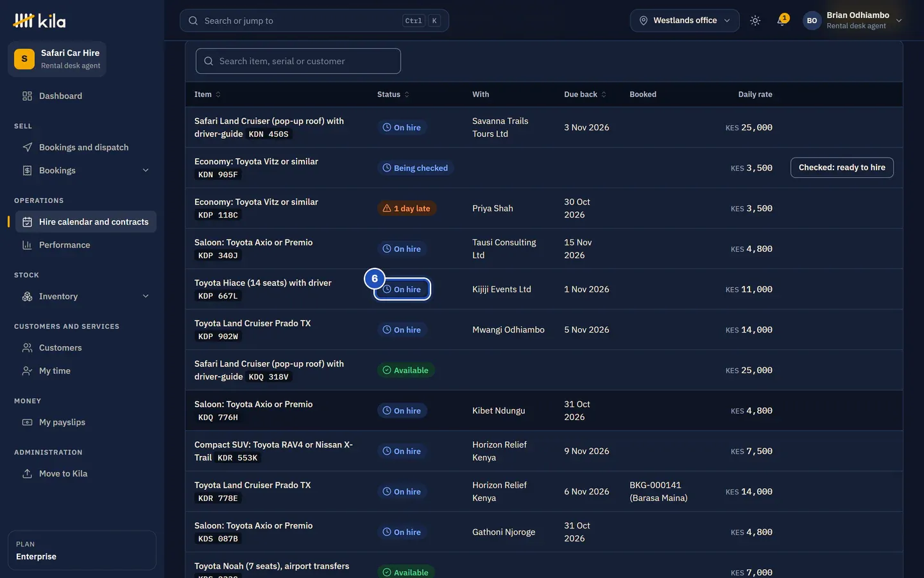This screenshot has width=924, height=578.
Task: Click the Kila logo
Action: pos(39,21)
